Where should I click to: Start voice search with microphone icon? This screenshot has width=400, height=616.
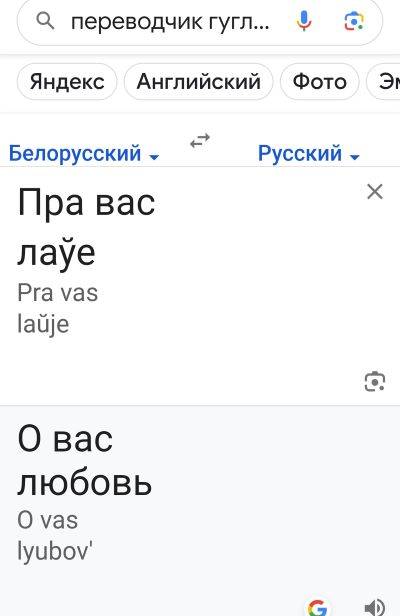pos(304,21)
